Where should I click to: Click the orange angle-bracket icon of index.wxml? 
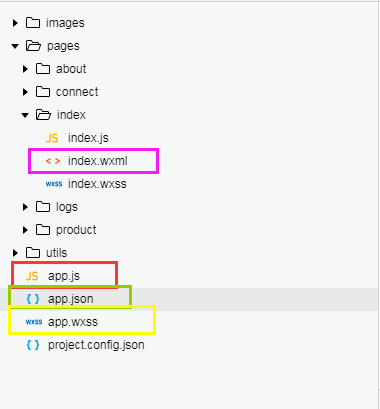click(x=53, y=161)
